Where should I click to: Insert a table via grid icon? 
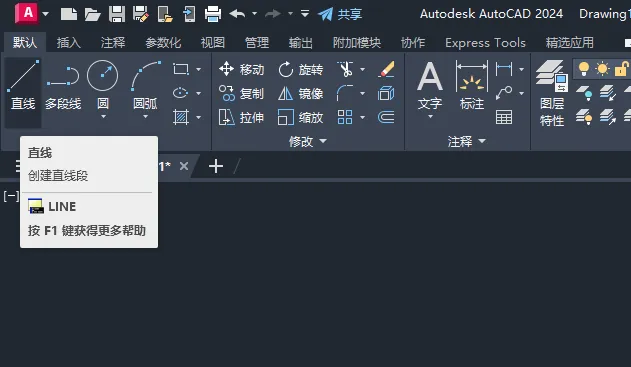504,118
